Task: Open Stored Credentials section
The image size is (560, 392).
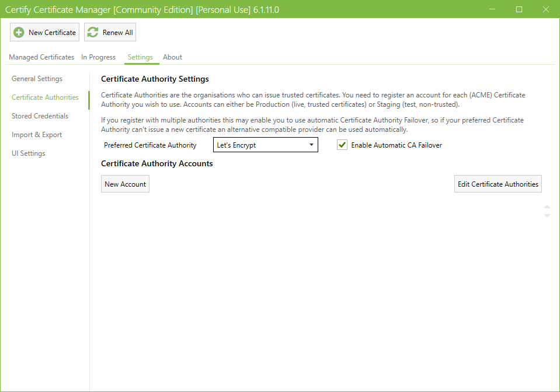Action: [x=40, y=116]
